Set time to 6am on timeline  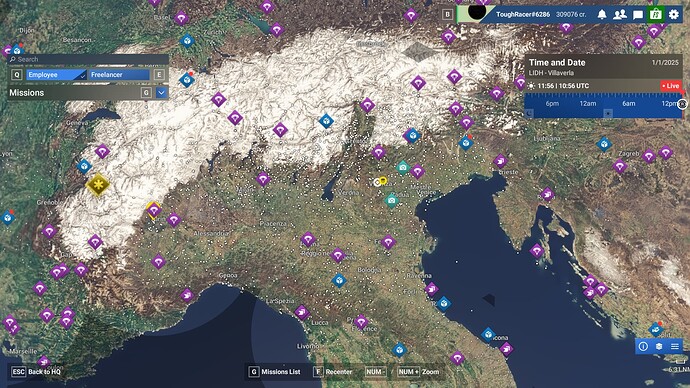tap(628, 104)
